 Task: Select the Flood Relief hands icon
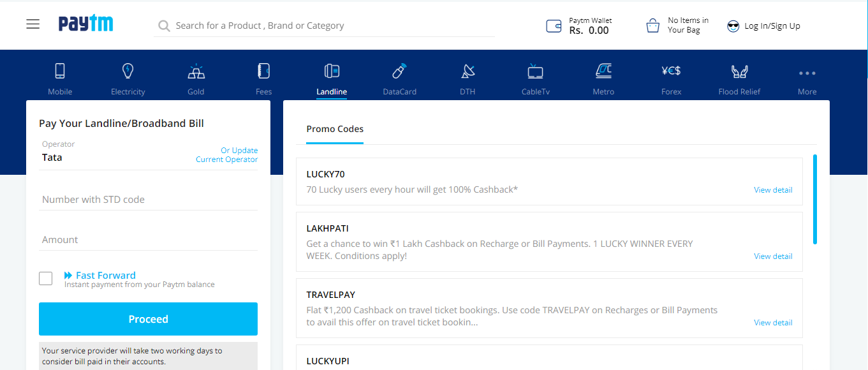(x=739, y=71)
